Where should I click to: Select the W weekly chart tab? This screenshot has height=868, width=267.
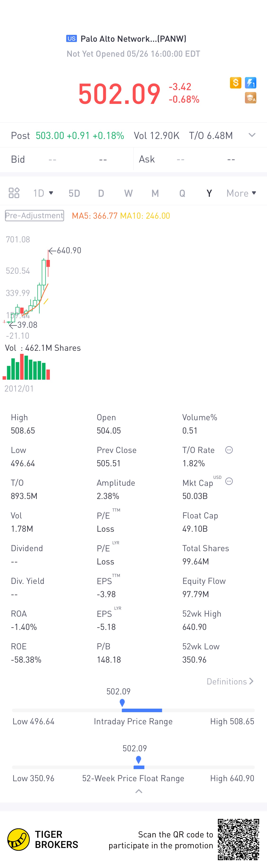coord(128,193)
